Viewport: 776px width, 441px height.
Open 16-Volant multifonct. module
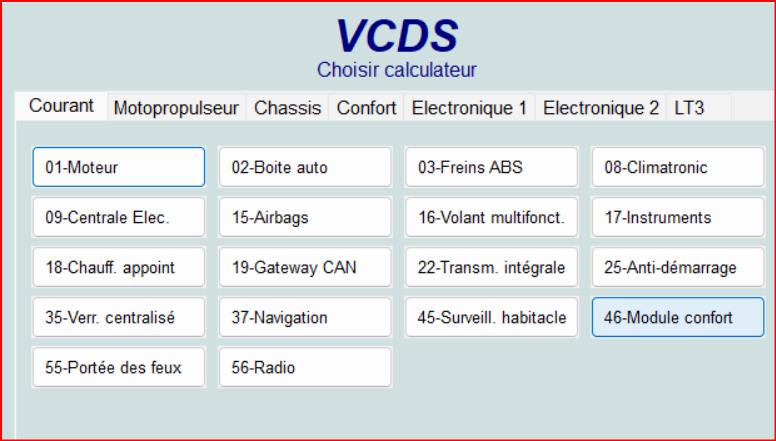(491, 217)
